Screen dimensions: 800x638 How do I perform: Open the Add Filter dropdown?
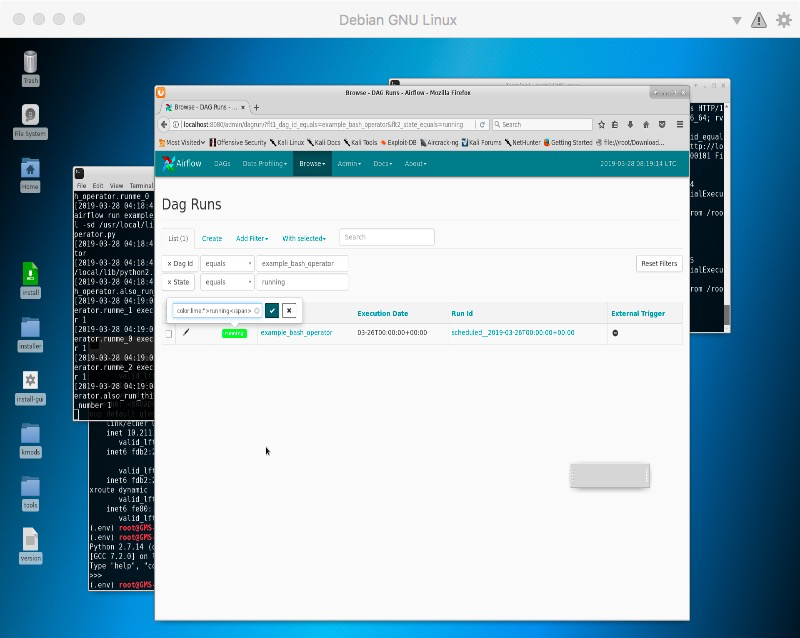pyautogui.click(x=252, y=238)
